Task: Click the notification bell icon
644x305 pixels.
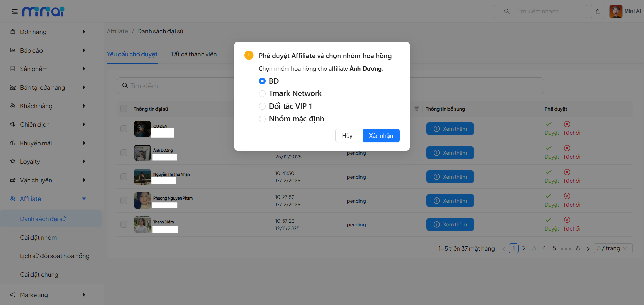Action: (x=597, y=12)
